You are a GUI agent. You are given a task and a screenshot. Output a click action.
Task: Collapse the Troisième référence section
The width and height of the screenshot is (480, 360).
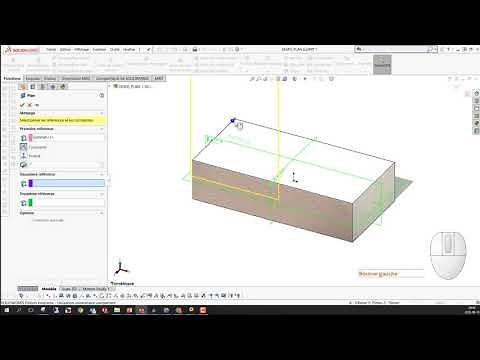102,194
